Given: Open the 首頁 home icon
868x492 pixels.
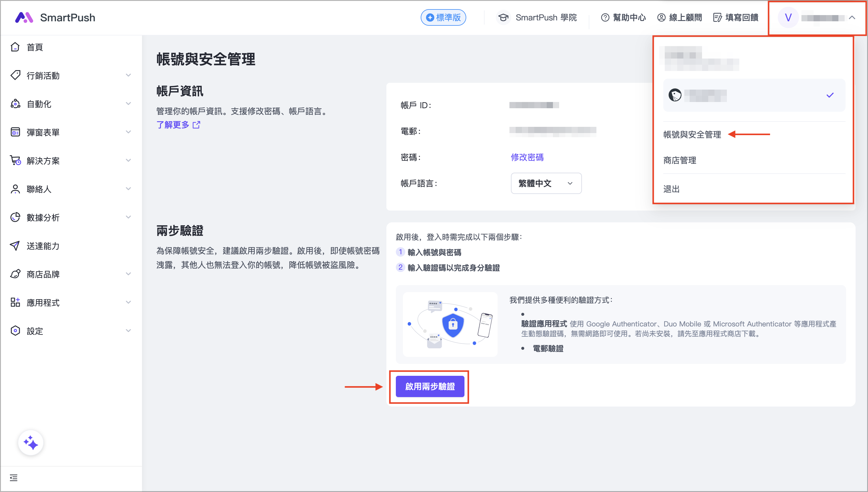Looking at the screenshot, I should point(15,47).
